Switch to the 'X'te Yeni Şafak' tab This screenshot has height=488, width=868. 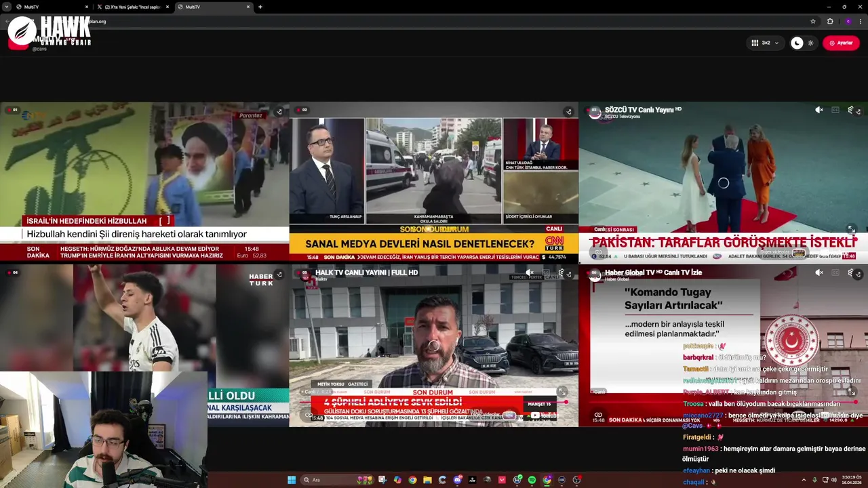point(132,7)
